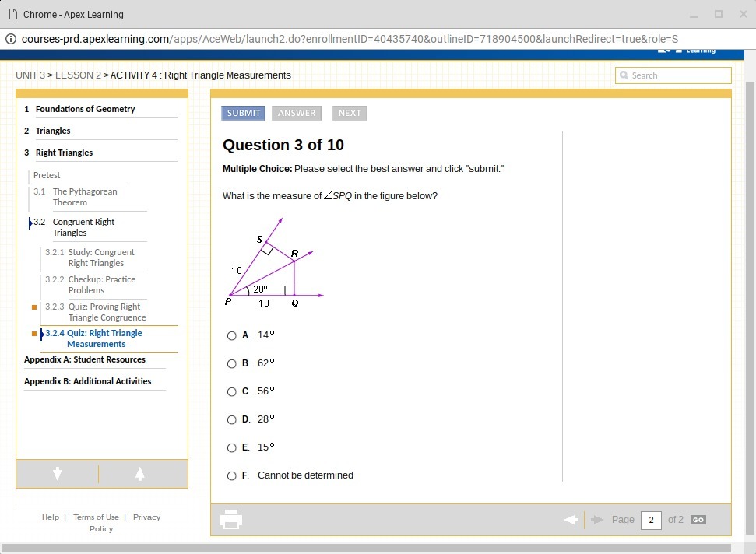Click the page number input field

[x=650, y=520]
